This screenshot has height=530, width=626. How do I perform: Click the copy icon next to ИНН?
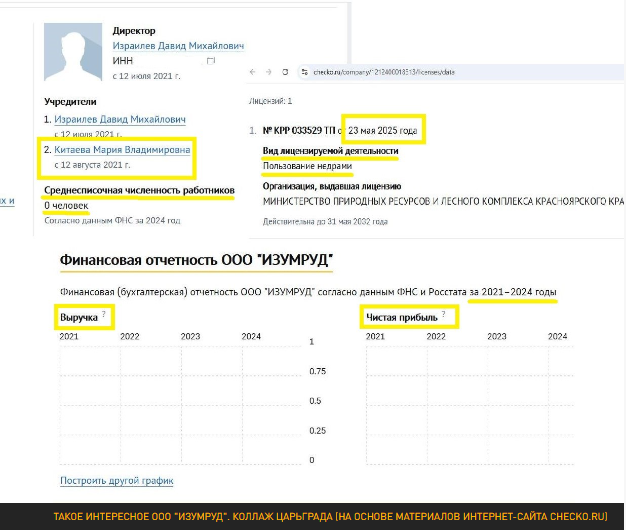point(211,61)
